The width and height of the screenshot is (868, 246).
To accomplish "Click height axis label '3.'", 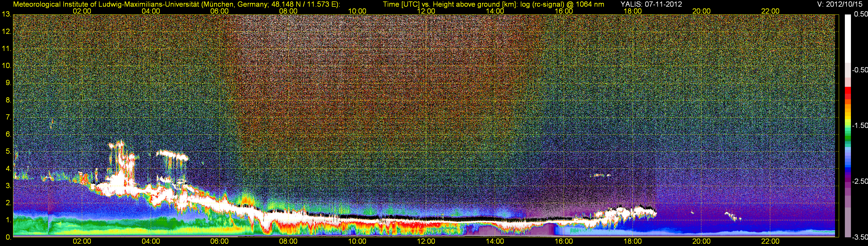I will (x=8, y=186).
